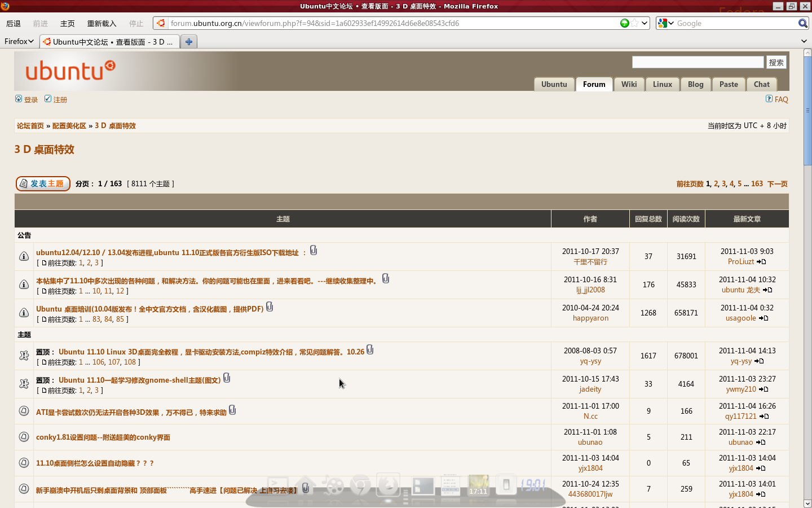Open the Chrome icon in the dock
Viewport: 812px width, 508px height.
(360, 485)
